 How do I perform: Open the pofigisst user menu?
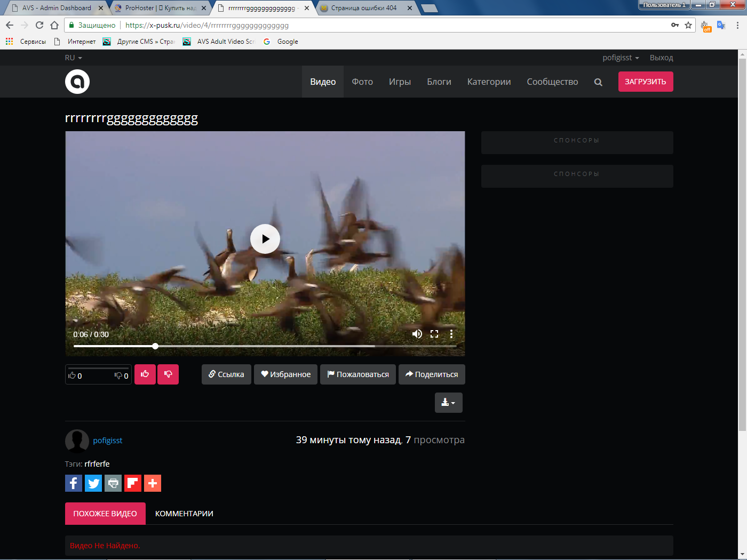pyautogui.click(x=620, y=58)
